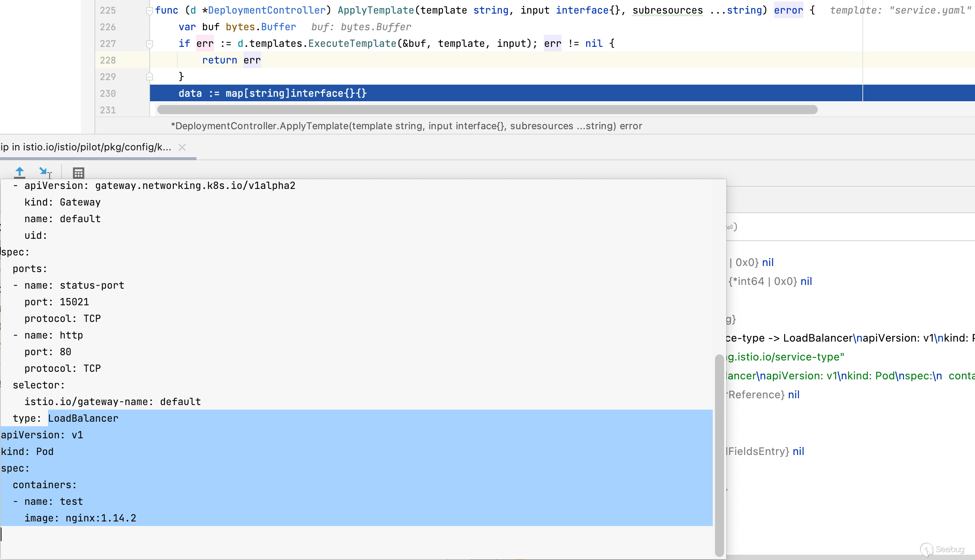Viewport: 975px width, 560px height.
Task: Click fold end marker at line 229
Action: coord(150,77)
